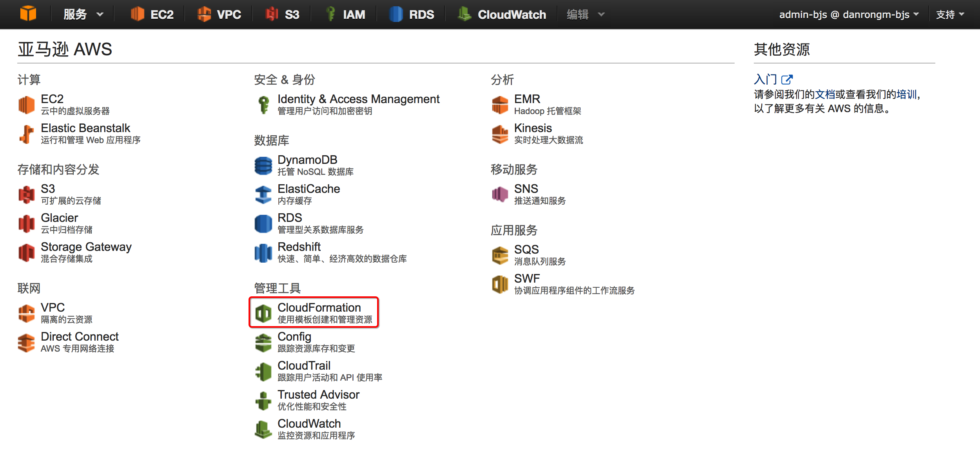The image size is (980, 450).
Task: Click the text 管理型关系数据库服务
Action: coord(321,230)
